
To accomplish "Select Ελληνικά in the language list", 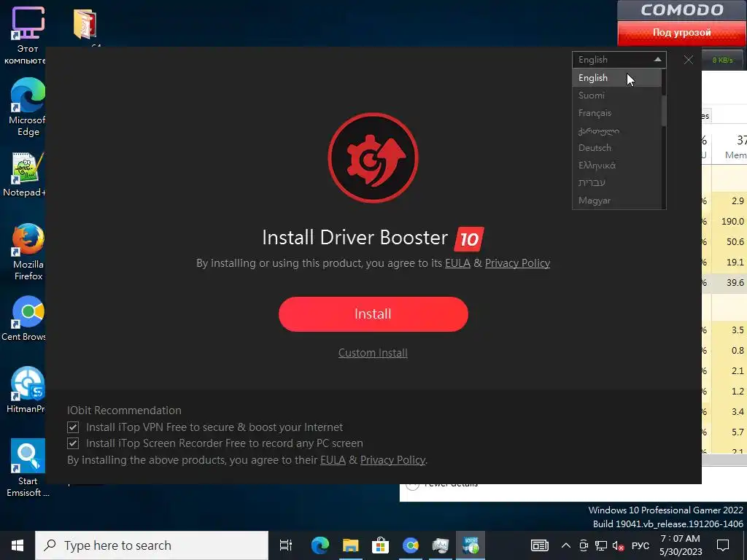I will (616, 166).
